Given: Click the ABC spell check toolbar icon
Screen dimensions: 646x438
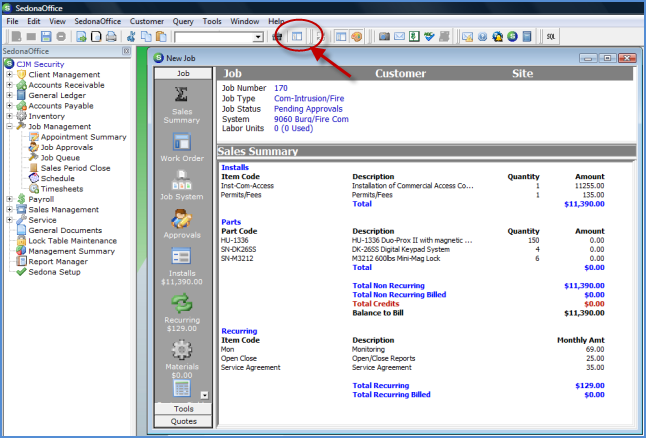Looking at the screenshot, I should pos(429,37).
